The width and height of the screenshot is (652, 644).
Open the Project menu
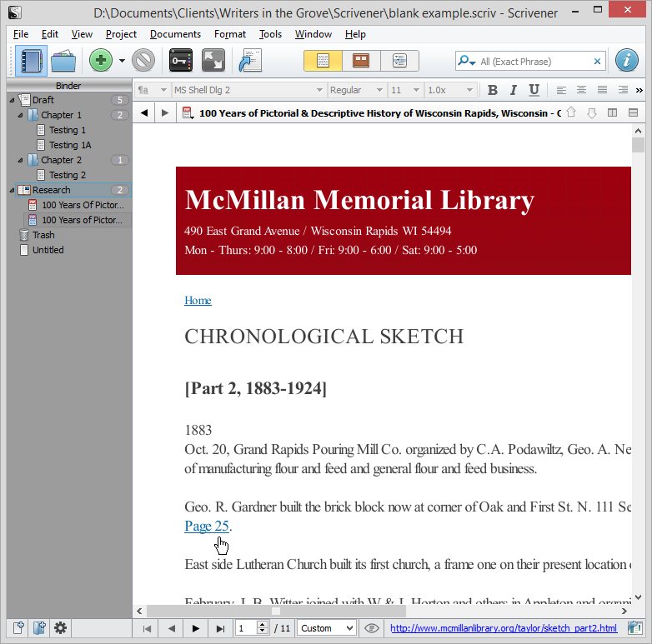[x=121, y=34]
